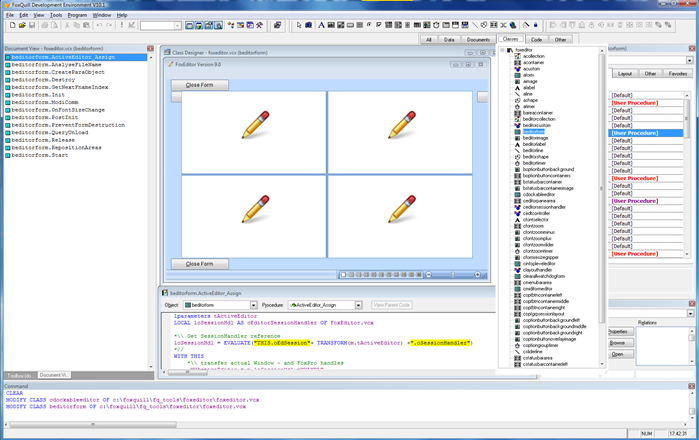
Task: Click the class list vertical scrollbar
Action: click(602, 200)
